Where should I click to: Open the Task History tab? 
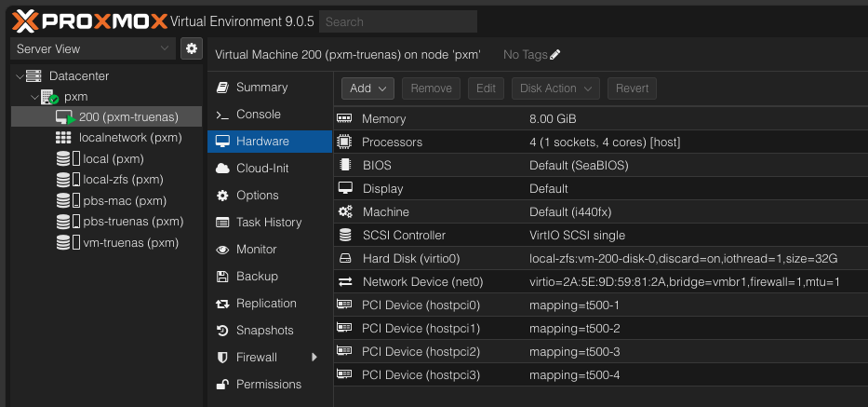click(x=270, y=223)
